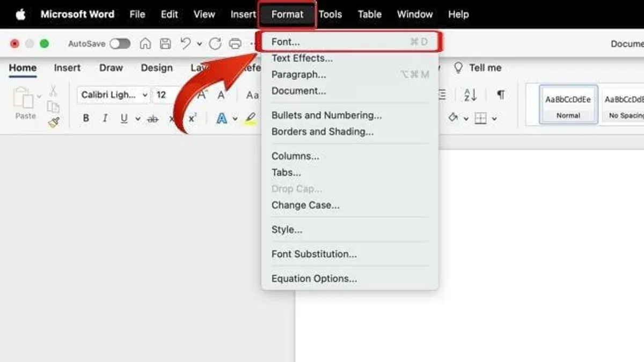Open the Microsoft Word app menu

[x=77, y=14]
